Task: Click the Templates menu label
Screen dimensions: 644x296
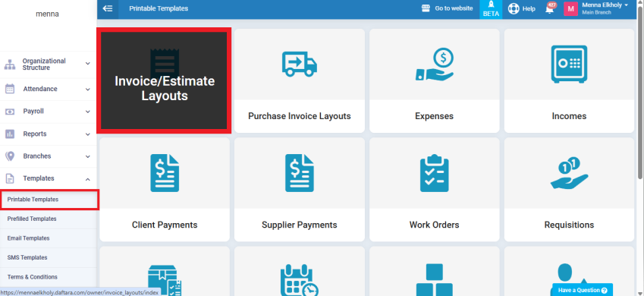Action: 39,178
